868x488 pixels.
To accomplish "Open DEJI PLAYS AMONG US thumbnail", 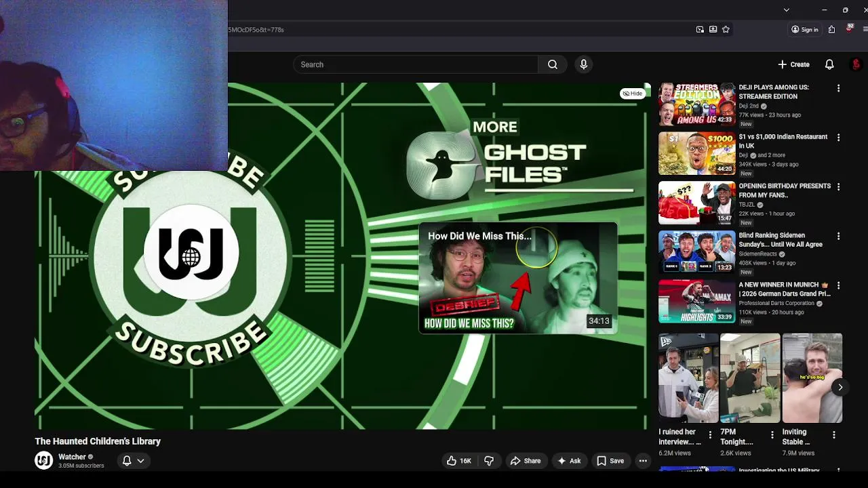I will (x=696, y=104).
